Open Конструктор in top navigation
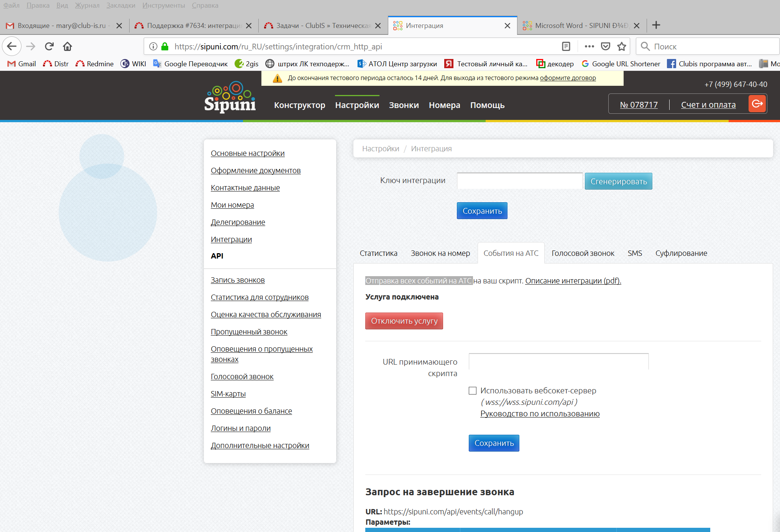This screenshot has width=780, height=532. click(300, 105)
